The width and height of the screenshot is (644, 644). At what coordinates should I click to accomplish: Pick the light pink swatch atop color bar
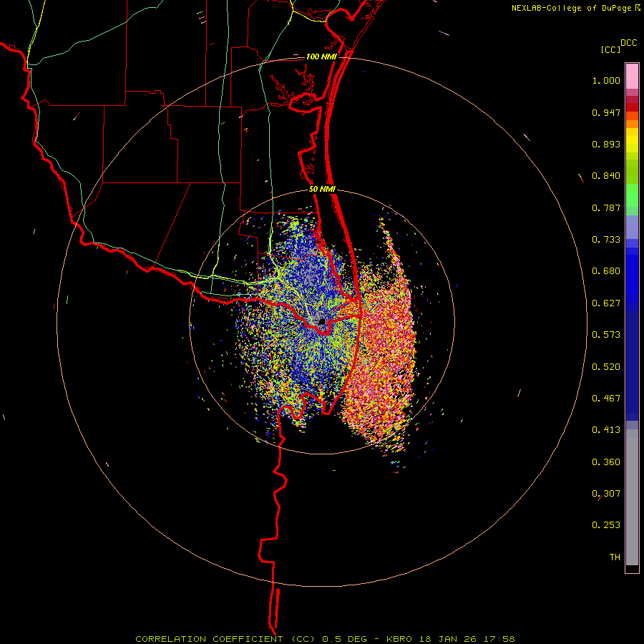click(x=632, y=77)
